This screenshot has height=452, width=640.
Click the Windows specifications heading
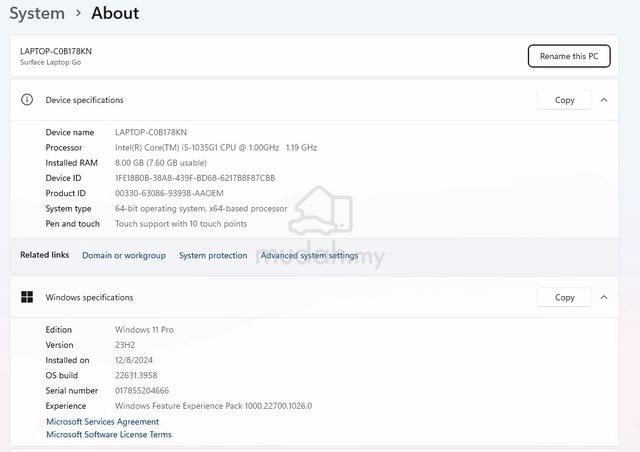tap(89, 297)
